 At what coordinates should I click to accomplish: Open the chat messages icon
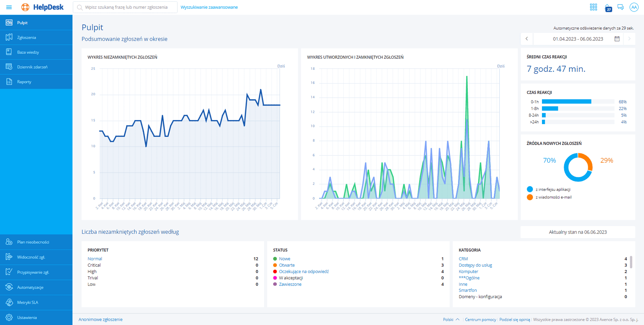[x=621, y=7]
